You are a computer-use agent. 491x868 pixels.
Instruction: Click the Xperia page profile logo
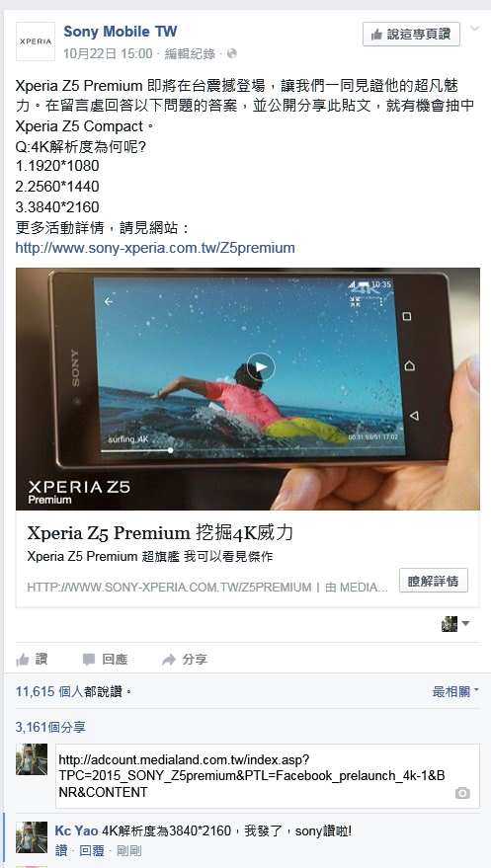click(36, 41)
